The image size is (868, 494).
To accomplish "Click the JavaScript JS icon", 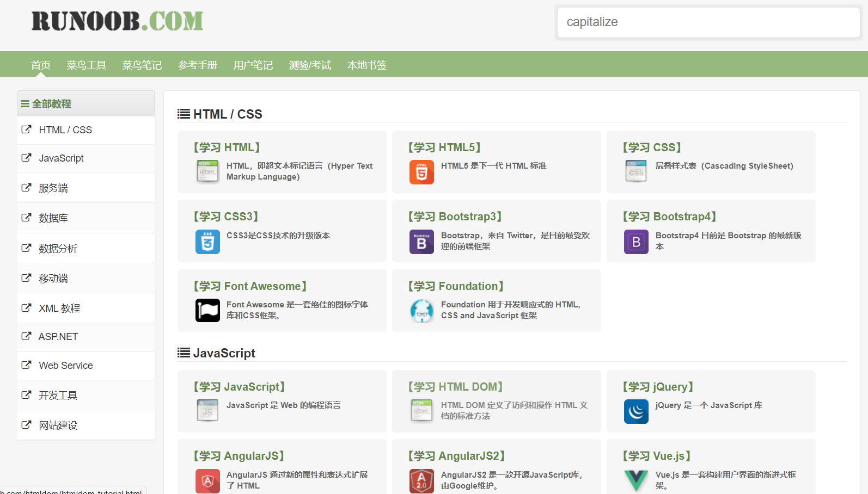I will (207, 411).
